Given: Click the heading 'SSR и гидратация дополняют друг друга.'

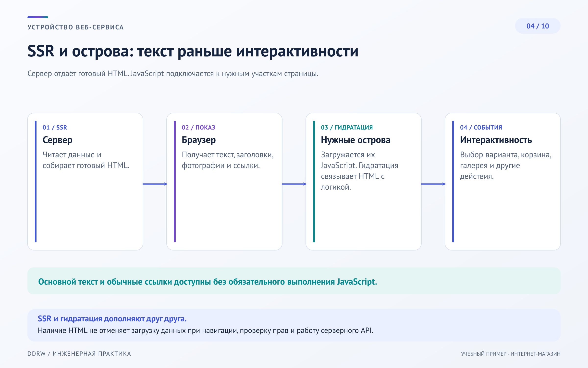Looking at the screenshot, I should click(x=112, y=319).
